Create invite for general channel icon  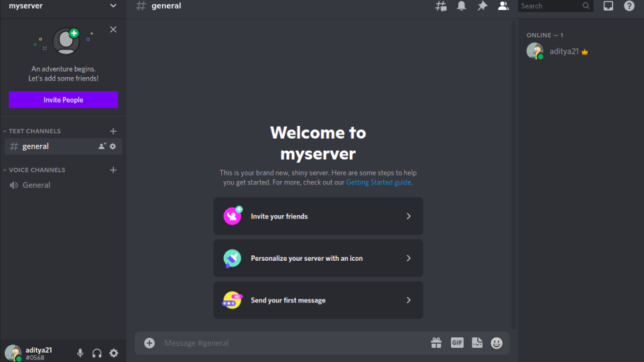pos(102,146)
